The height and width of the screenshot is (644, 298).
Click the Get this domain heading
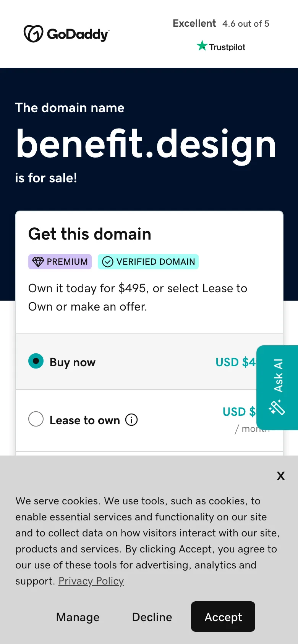coord(90,234)
